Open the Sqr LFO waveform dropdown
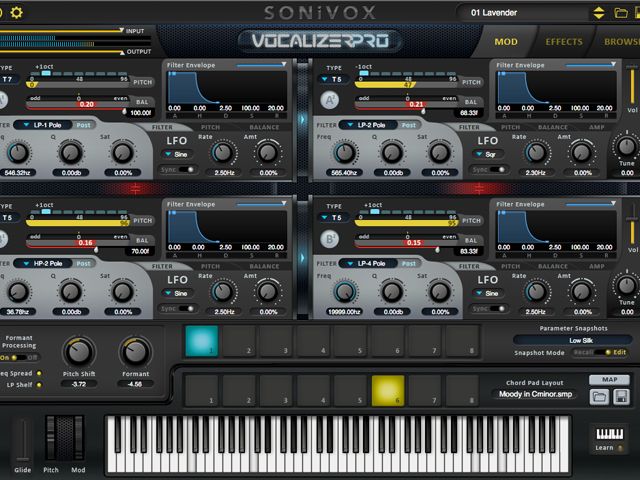This screenshot has width=640, height=480. [487, 154]
